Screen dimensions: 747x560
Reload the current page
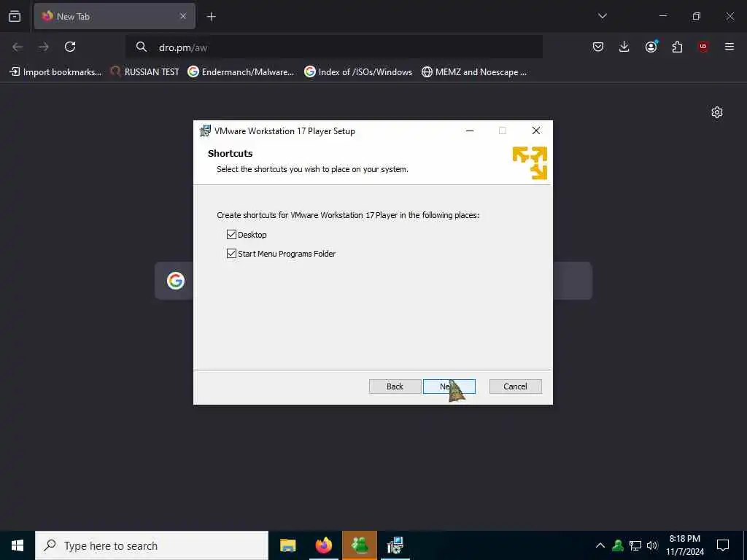coord(70,47)
